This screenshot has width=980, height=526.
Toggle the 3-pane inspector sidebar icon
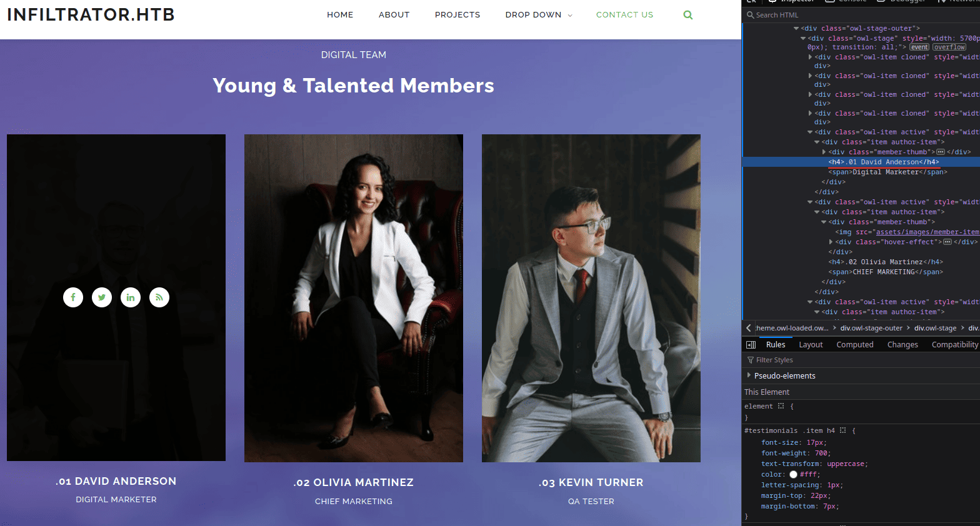[x=751, y=345]
